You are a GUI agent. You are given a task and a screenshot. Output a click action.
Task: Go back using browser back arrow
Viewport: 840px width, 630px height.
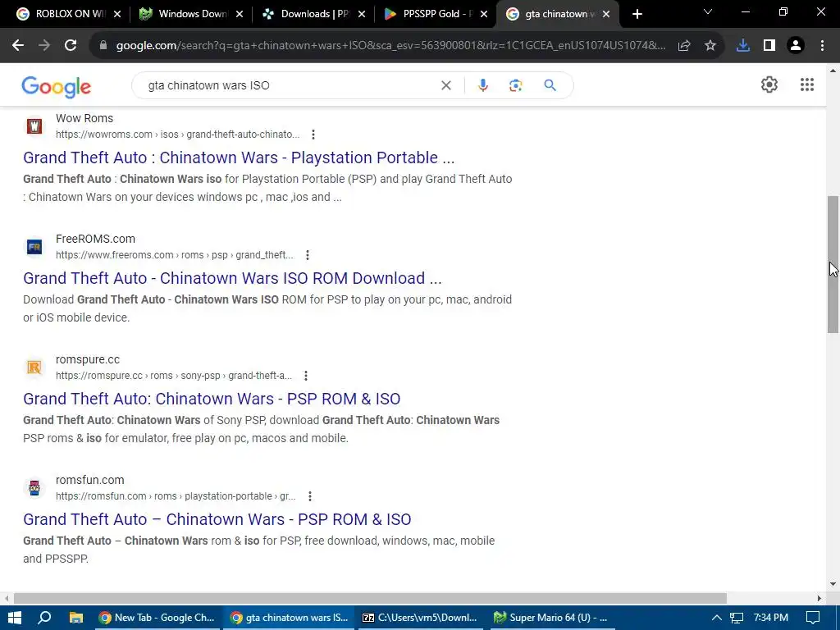18,46
